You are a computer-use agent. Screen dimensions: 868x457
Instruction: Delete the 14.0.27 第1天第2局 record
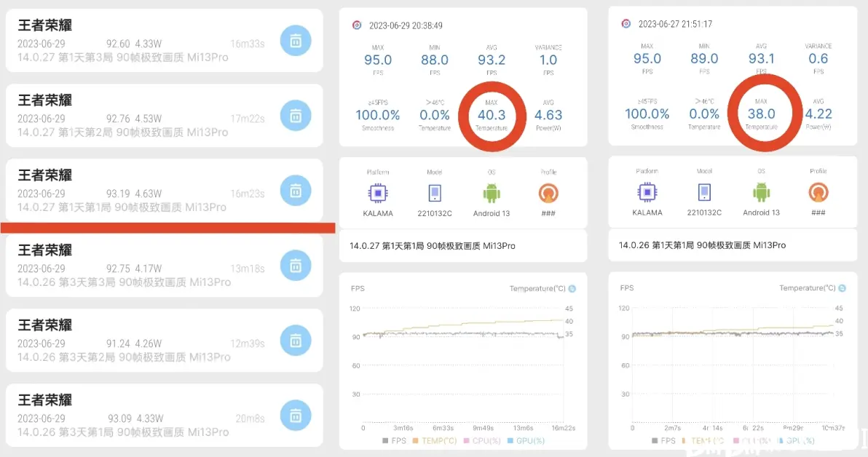click(296, 116)
